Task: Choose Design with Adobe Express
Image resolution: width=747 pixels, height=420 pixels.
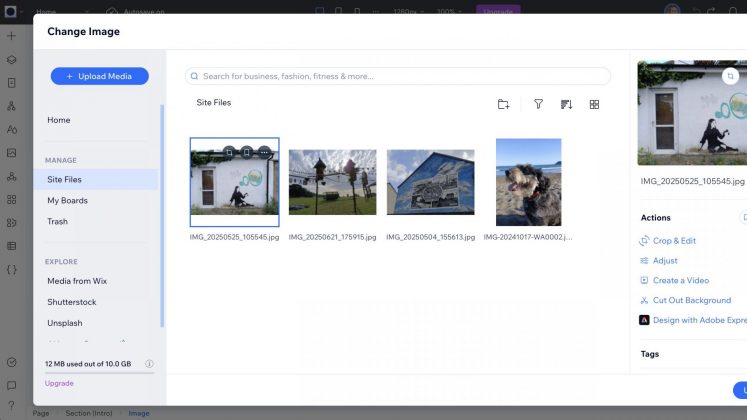Action: pos(698,320)
